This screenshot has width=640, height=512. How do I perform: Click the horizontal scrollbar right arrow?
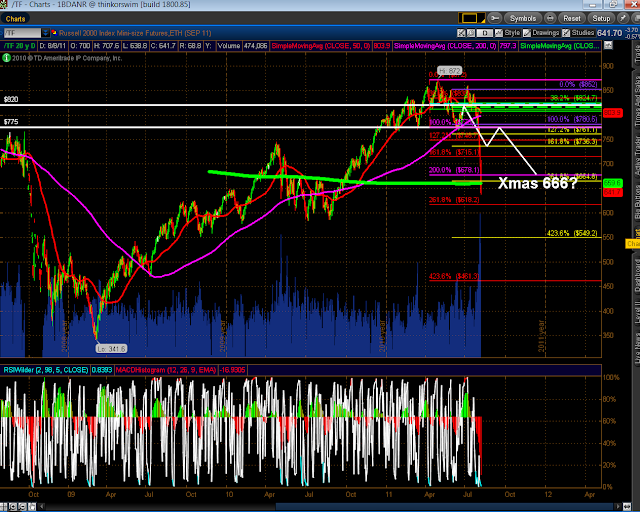pyautogui.click(x=618, y=507)
